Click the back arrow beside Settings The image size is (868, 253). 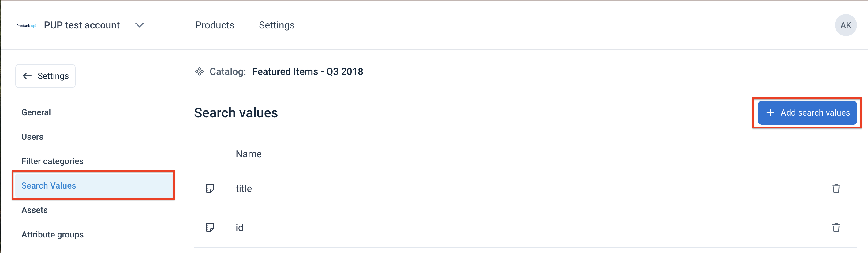[27, 76]
